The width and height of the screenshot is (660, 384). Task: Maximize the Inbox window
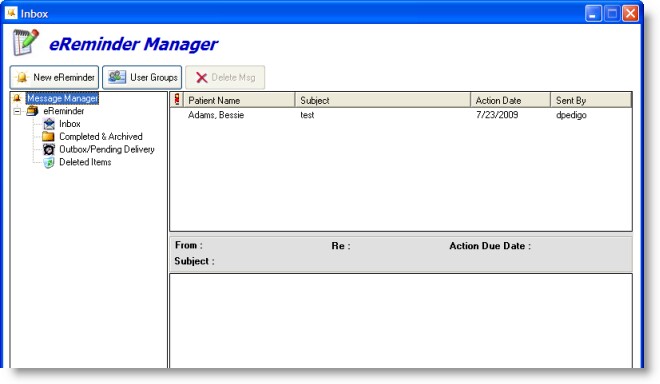click(x=612, y=13)
